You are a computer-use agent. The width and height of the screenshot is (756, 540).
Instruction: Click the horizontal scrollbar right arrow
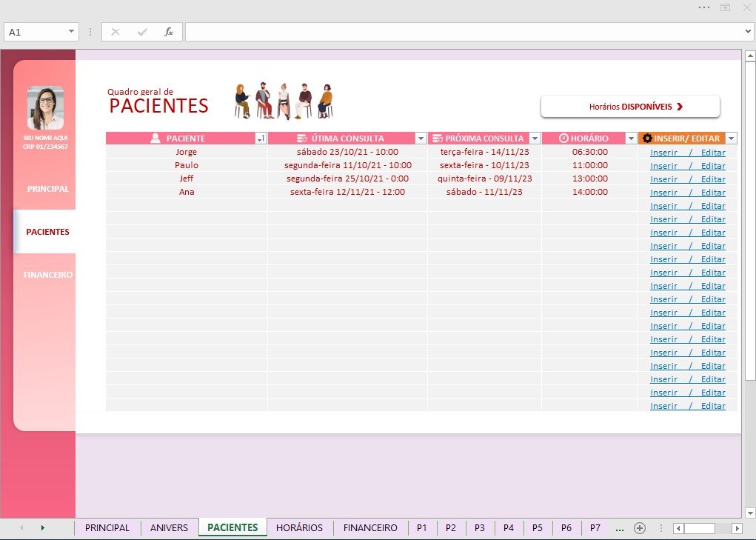pyautogui.click(x=737, y=528)
